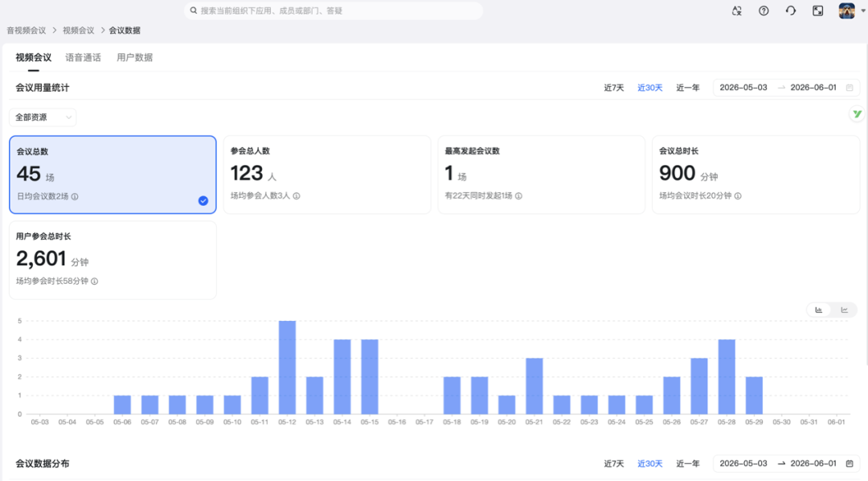Switch to the 语音通话 tab
This screenshot has height=481, width=868.
(x=83, y=58)
